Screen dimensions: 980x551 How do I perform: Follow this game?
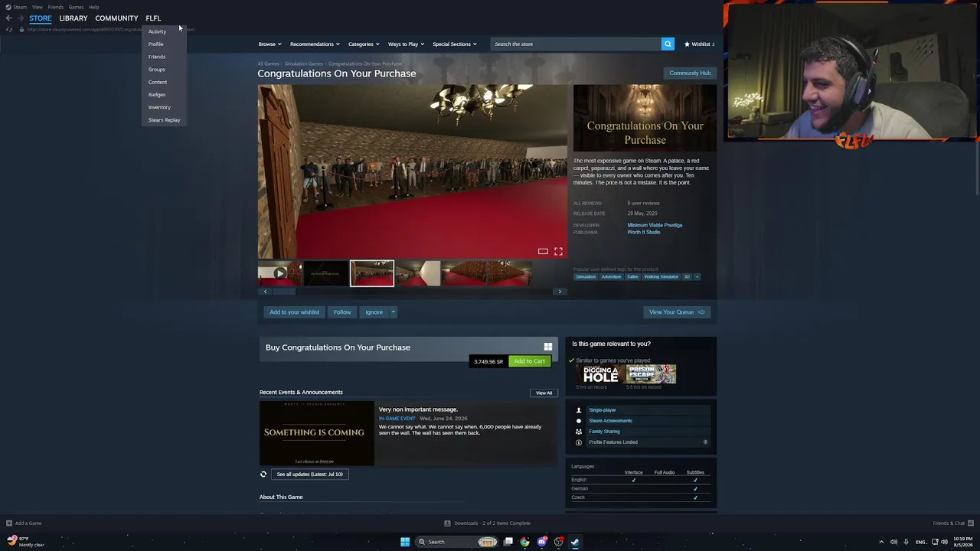pyautogui.click(x=342, y=312)
